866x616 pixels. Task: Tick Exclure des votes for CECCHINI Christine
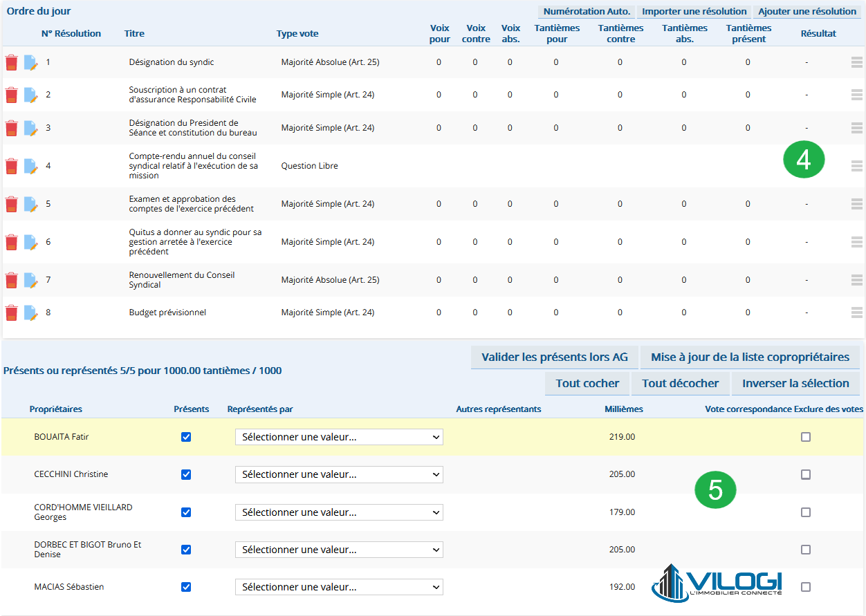pos(806,474)
